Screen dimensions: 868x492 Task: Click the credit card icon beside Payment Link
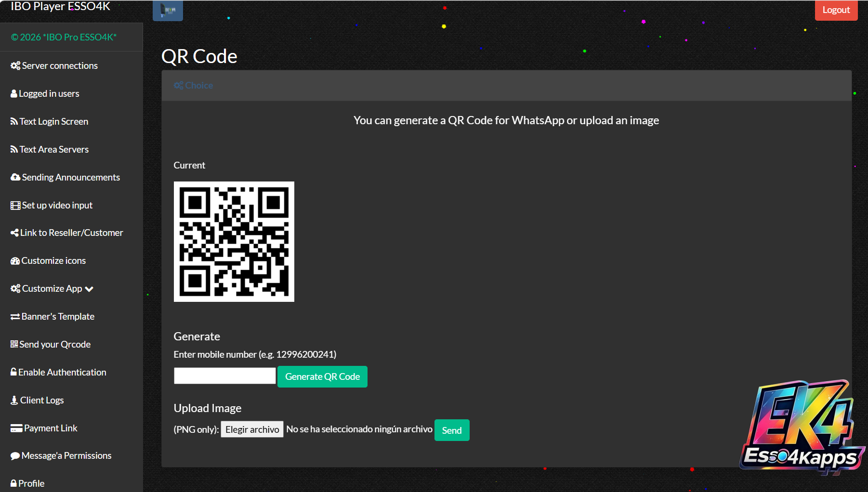[16, 428]
